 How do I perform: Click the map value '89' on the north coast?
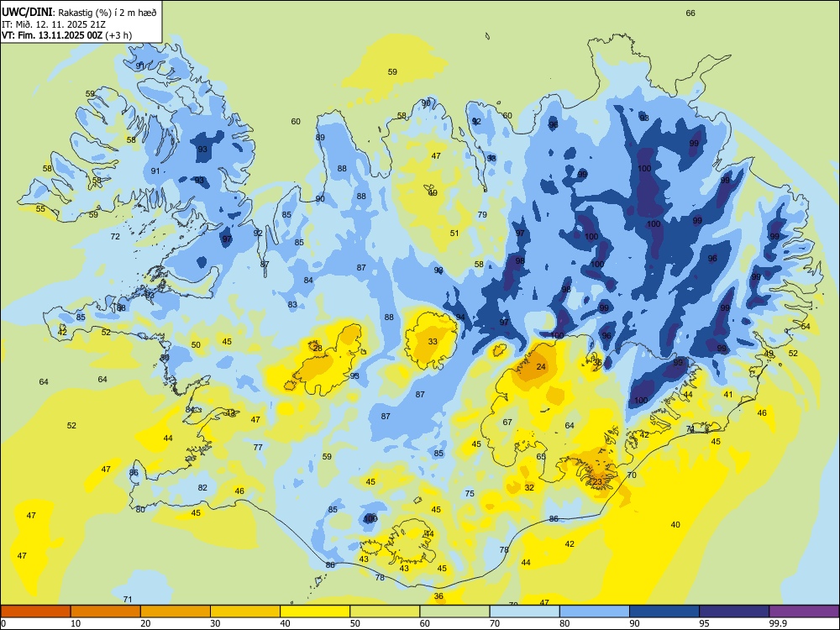coord(320,137)
